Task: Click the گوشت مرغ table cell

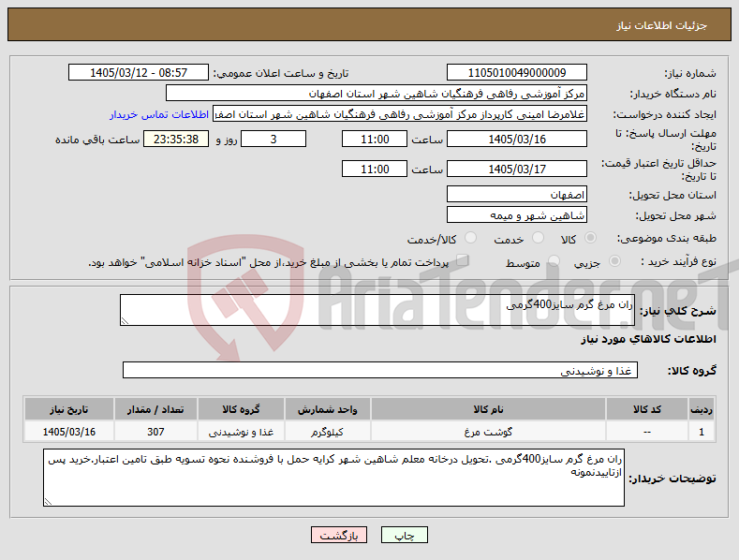Action: 488,432
